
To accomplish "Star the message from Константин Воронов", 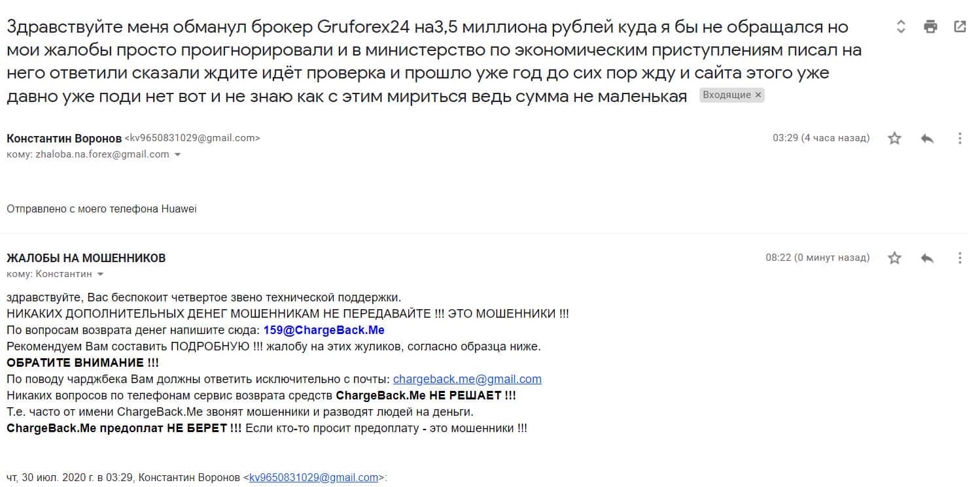I will (x=894, y=139).
